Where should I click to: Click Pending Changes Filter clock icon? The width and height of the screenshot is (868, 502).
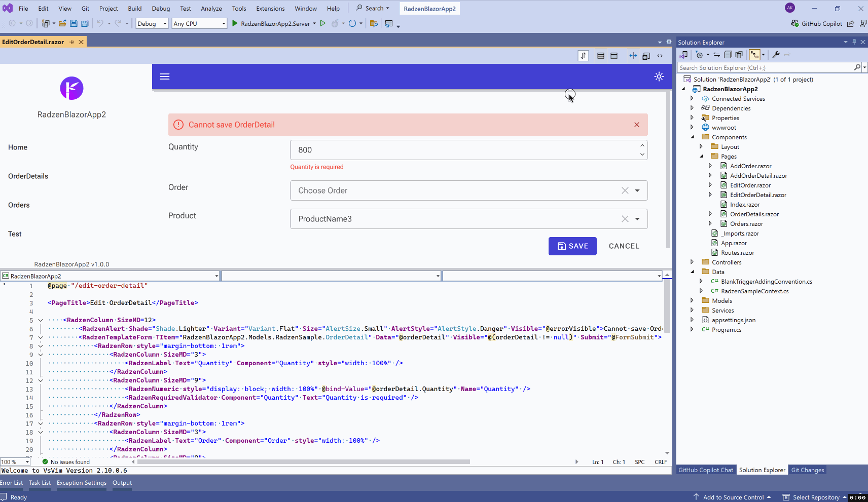[700, 55]
